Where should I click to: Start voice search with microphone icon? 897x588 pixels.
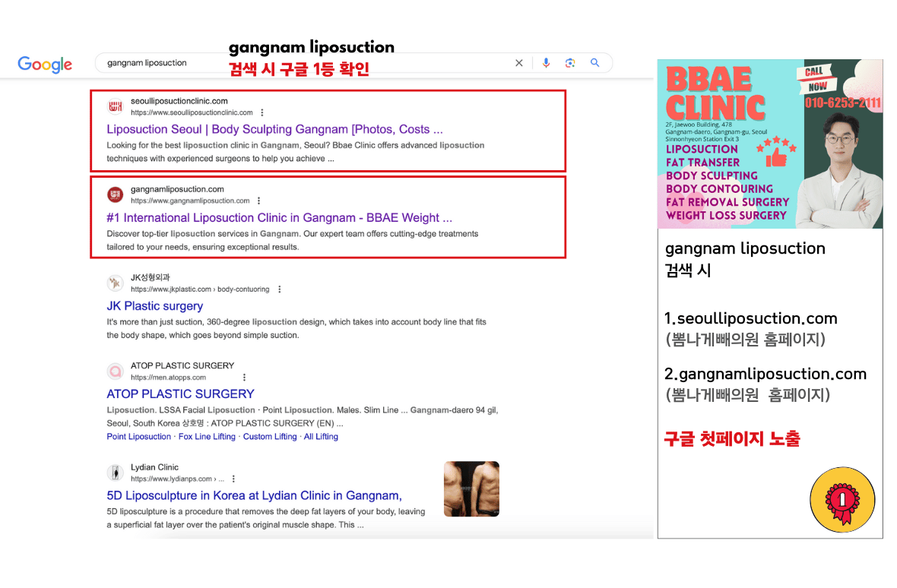[x=547, y=63]
